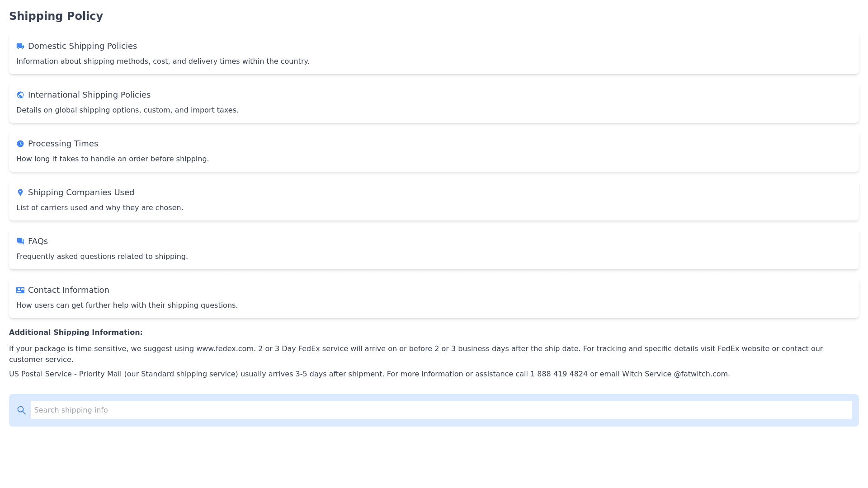The width and height of the screenshot is (868, 488).
Task: Open Shipping Companies Used heading
Action: coord(81,192)
